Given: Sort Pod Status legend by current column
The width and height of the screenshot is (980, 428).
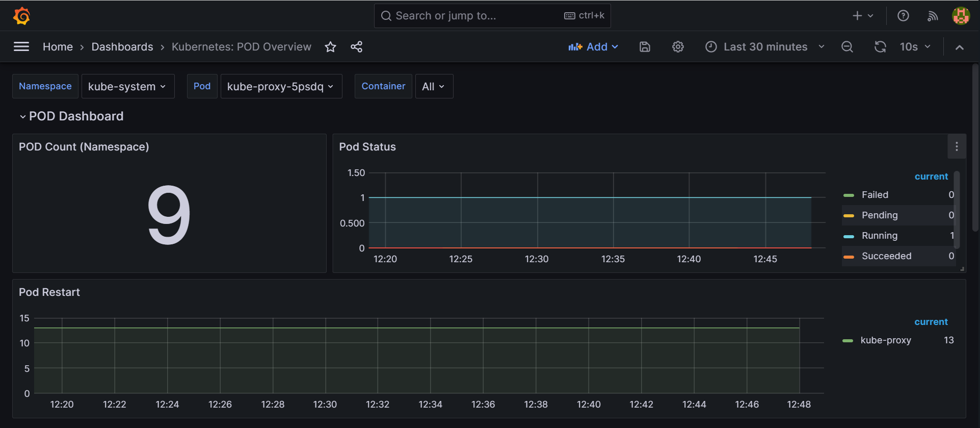Looking at the screenshot, I should coord(931,177).
